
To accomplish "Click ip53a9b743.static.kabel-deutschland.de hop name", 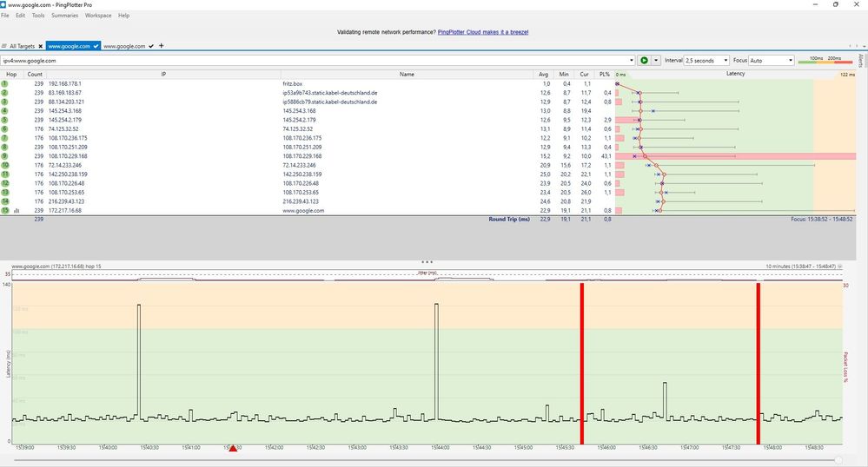I will pos(330,93).
